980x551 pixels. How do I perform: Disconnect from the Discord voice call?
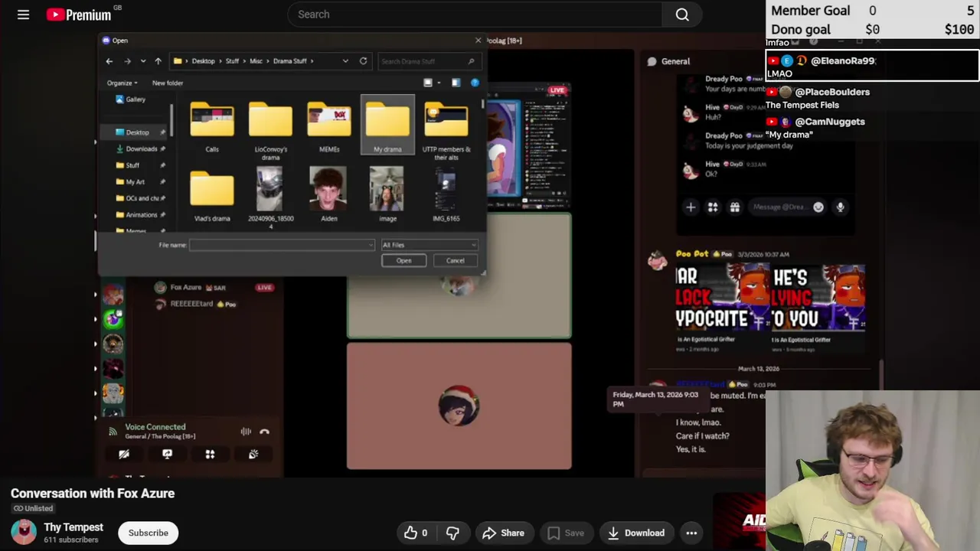265,432
